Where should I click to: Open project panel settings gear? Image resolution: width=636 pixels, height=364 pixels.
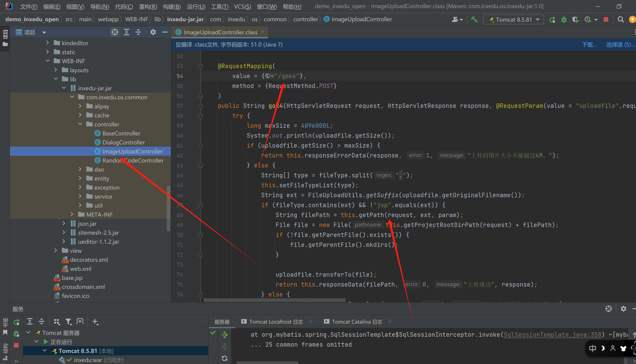(153, 32)
